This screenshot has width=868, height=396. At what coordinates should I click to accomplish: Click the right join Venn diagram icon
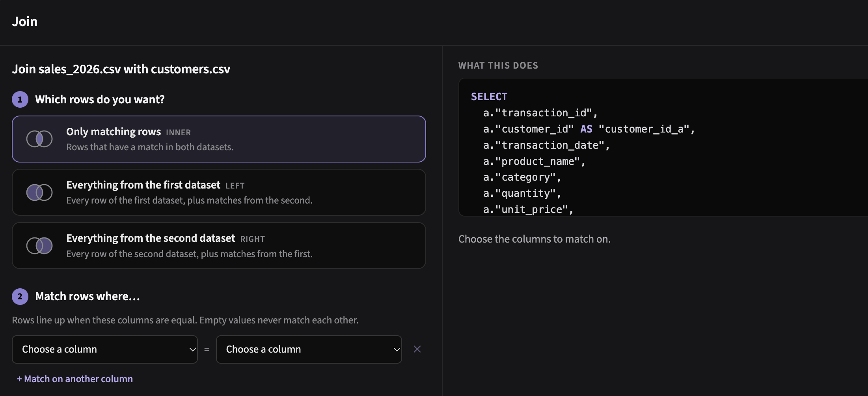click(39, 246)
